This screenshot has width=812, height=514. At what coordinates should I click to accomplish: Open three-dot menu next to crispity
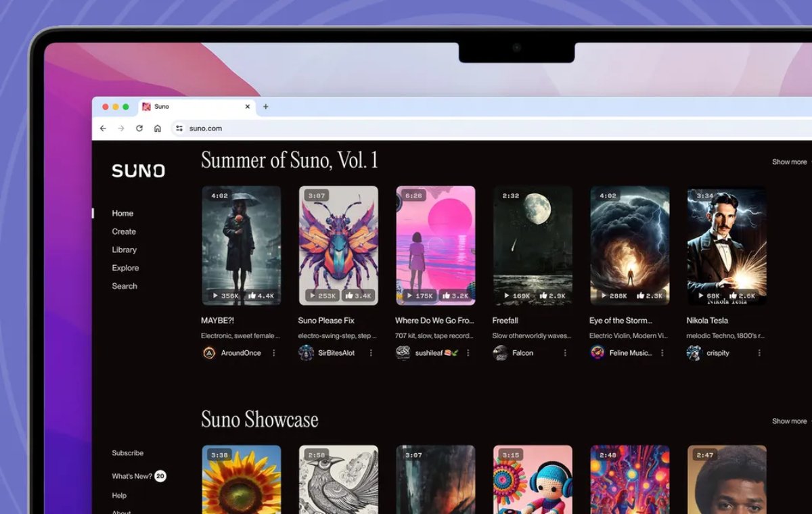759,353
